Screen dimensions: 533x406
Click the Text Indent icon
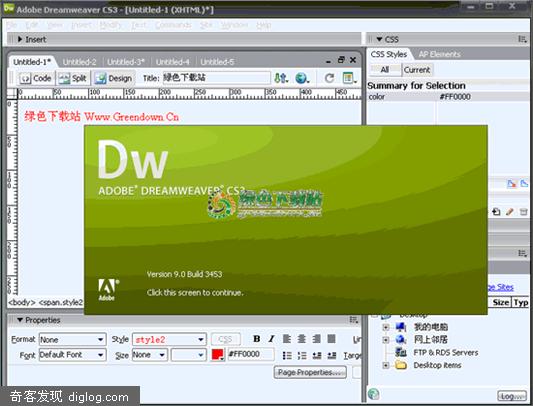click(332, 356)
